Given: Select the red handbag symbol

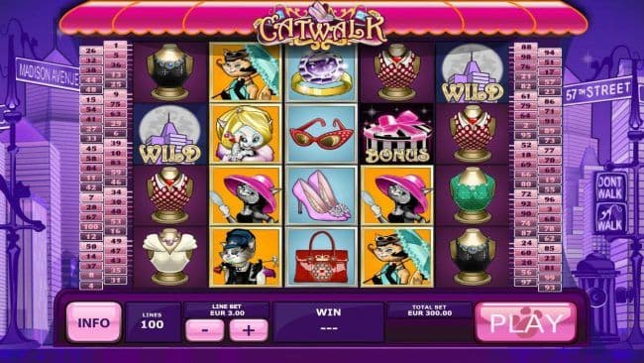Looking at the screenshot, I should [321, 257].
